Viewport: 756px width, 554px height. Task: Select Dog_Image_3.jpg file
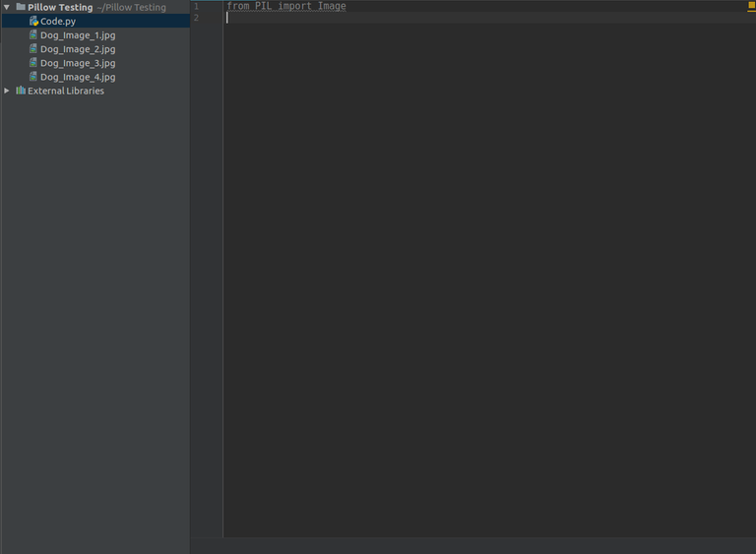click(x=78, y=63)
